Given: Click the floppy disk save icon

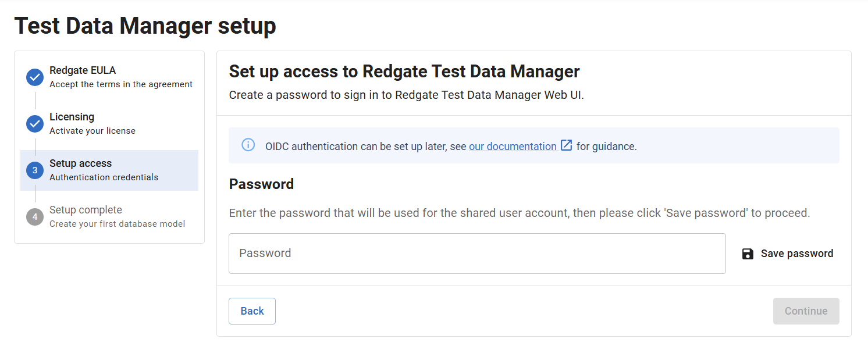Looking at the screenshot, I should tap(748, 254).
